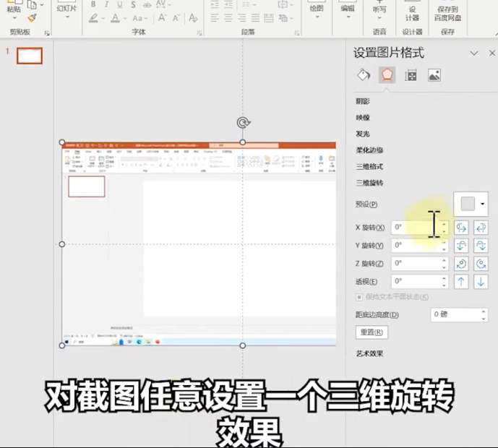
Task: Center align paragraph text
Action: [228, 18]
